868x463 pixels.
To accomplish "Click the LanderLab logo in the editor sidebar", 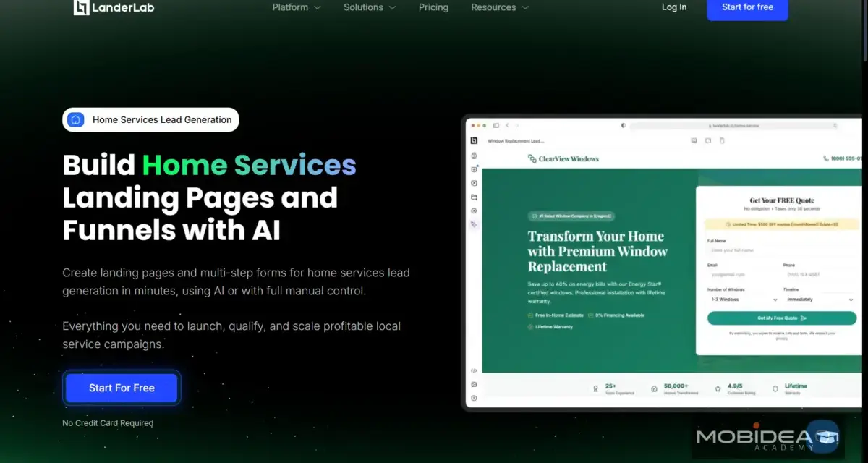I will point(474,141).
